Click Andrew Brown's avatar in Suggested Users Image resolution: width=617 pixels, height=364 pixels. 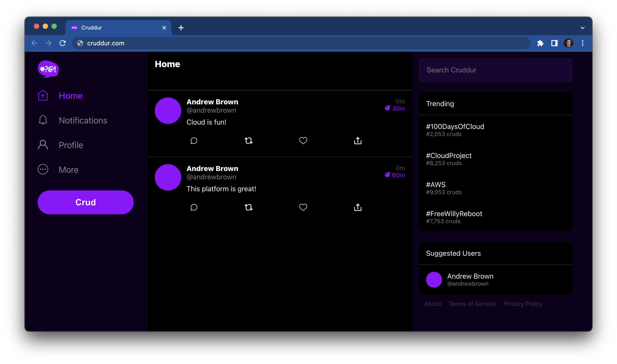point(434,280)
